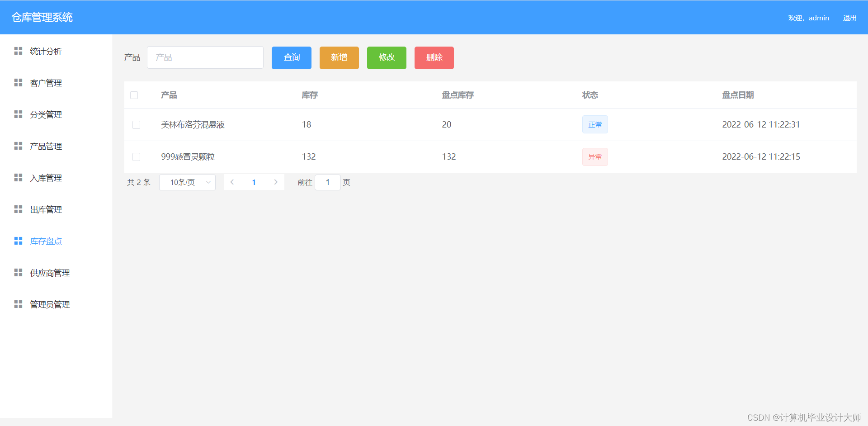Click the 状态 column header
The width and height of the screenshot is (868, 426).
590,95
